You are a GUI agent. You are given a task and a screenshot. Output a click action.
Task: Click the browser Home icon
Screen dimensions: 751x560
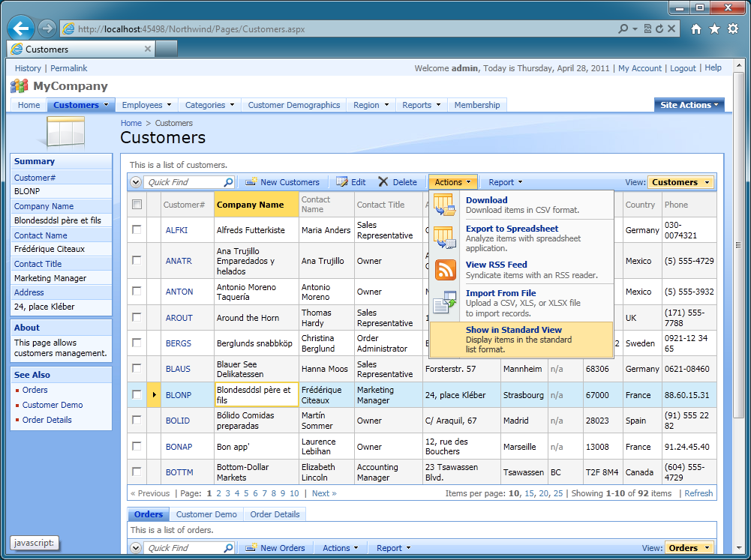coord(696,28)
